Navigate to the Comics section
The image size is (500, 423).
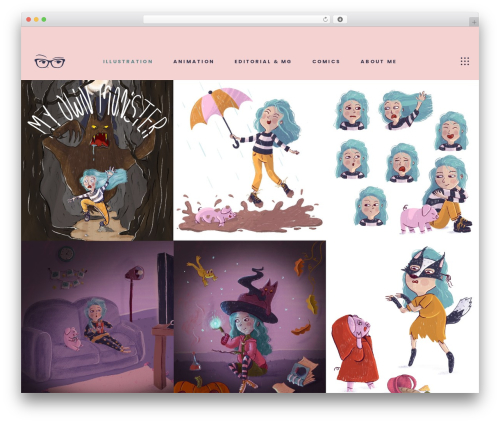[x=326, y=62]
